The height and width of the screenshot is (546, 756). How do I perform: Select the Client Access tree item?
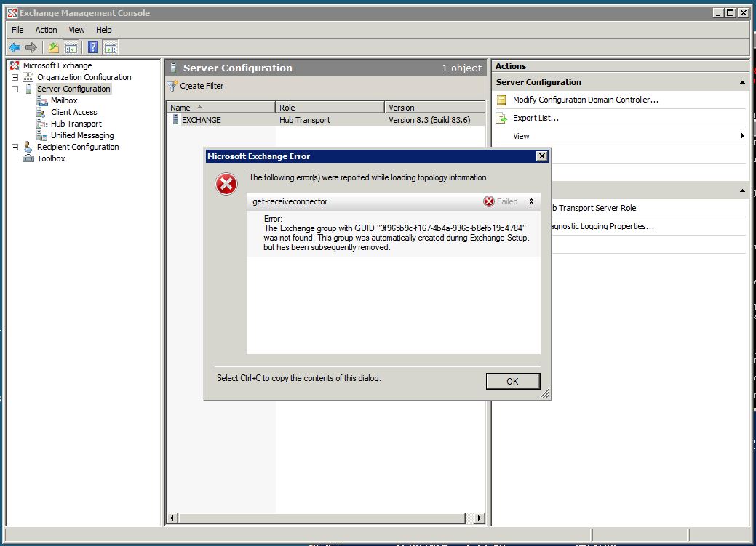[74, 112]
